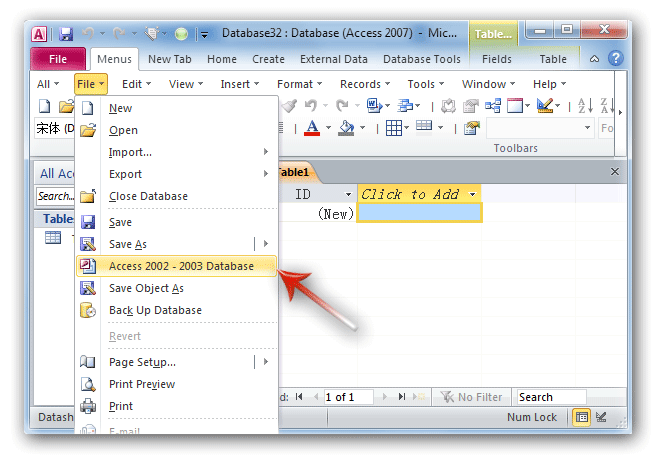The width and height of the screenshot is (660, 459).
Task: Switch to the External Data ribbon tab
Action: click(x=333, y=59)
